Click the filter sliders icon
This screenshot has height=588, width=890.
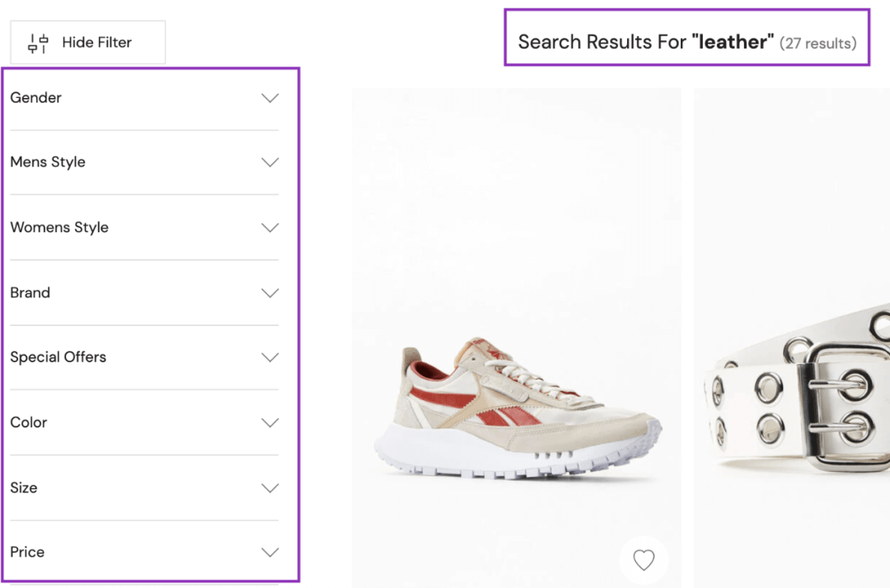[38, 43]
